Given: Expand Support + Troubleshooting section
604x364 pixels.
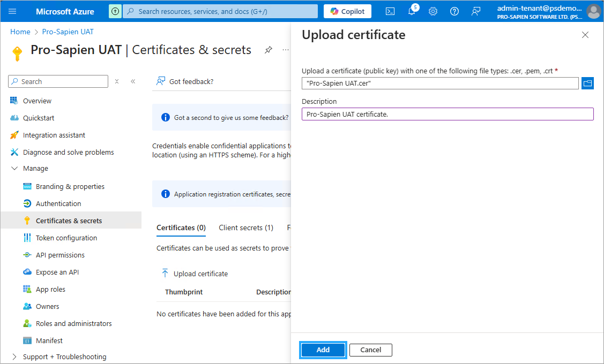Looking at the screenshot, I should 14,357.
